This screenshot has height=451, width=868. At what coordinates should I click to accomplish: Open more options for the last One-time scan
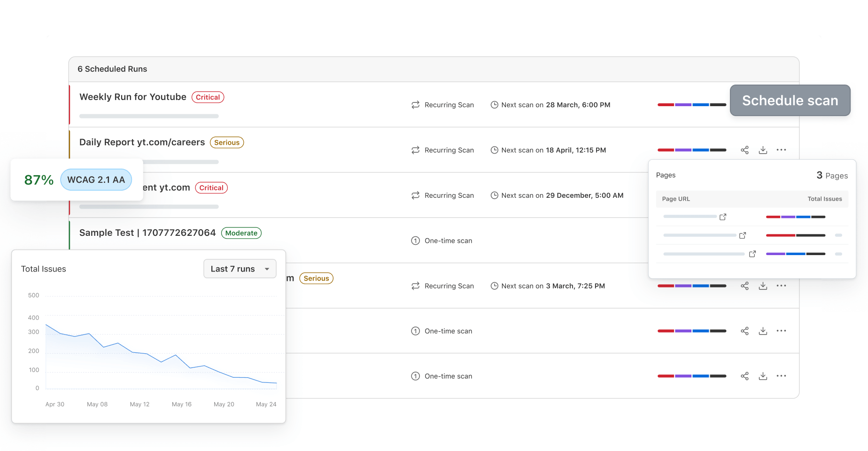point(781,376)
